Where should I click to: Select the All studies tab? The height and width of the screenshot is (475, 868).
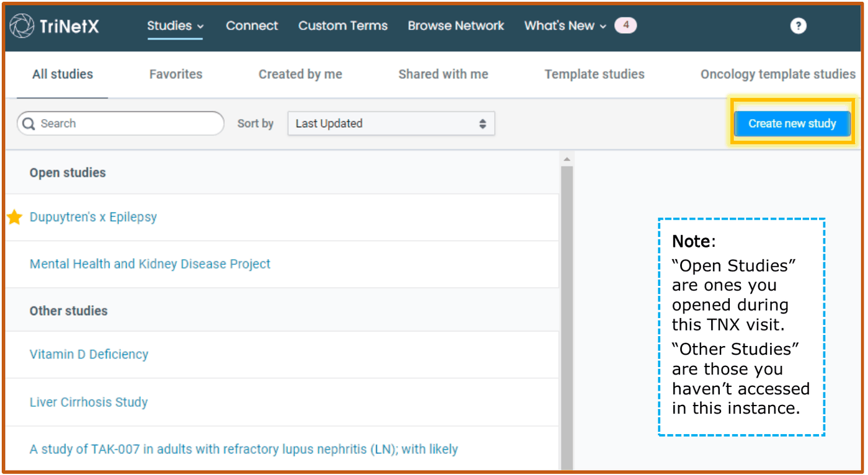[63, 74]
